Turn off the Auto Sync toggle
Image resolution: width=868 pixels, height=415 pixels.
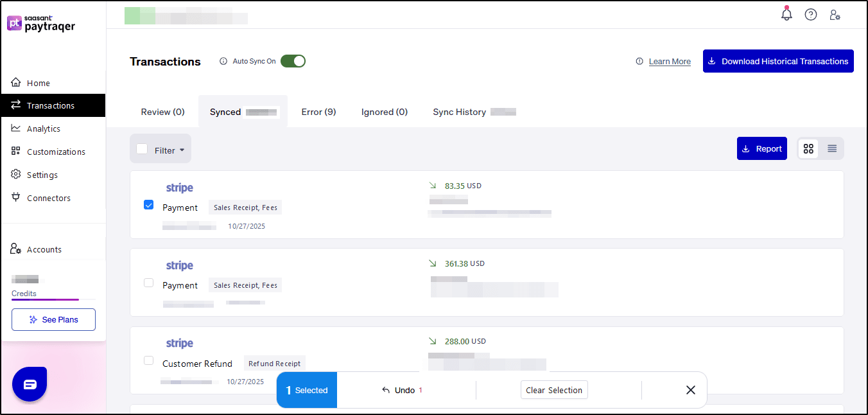[x=293, y=61]
